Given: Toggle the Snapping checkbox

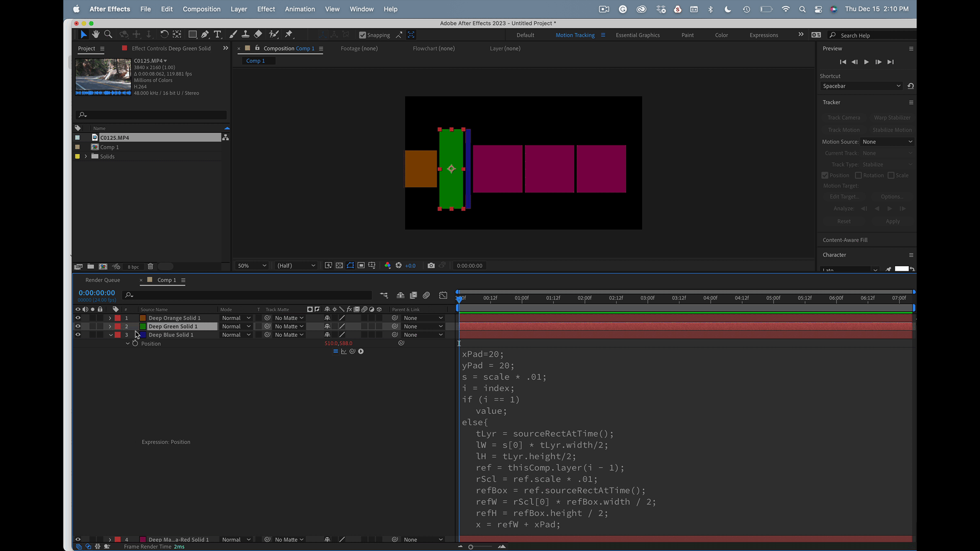Looking at the screenshot, I should click(362, 35).
